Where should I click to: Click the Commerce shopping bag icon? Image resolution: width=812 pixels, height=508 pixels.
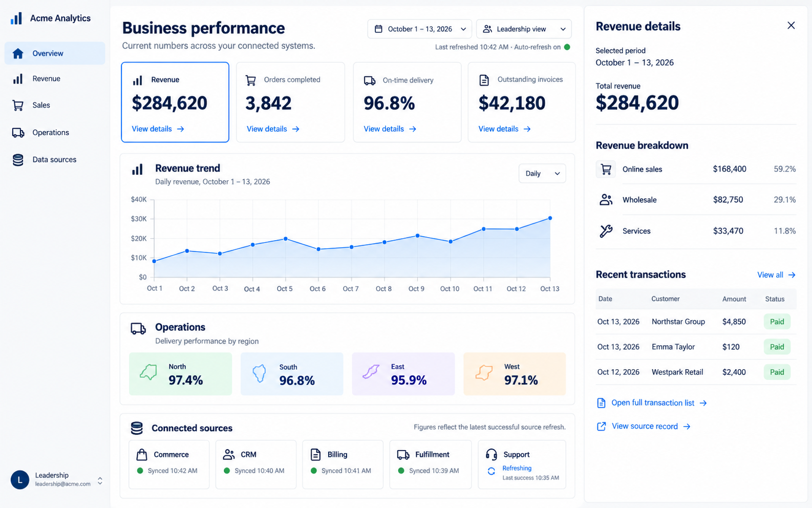[142, 454]
